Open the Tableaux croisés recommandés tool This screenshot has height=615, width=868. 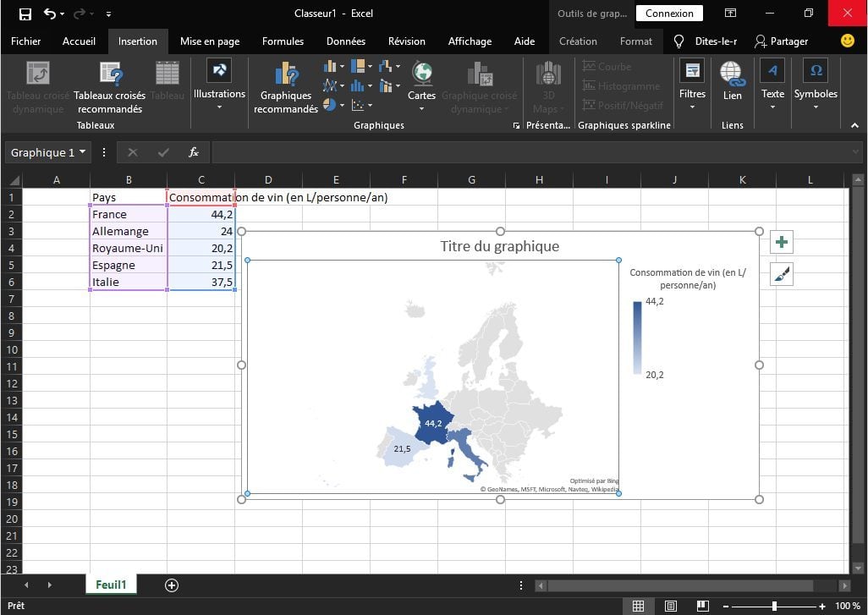coord(110,76)
